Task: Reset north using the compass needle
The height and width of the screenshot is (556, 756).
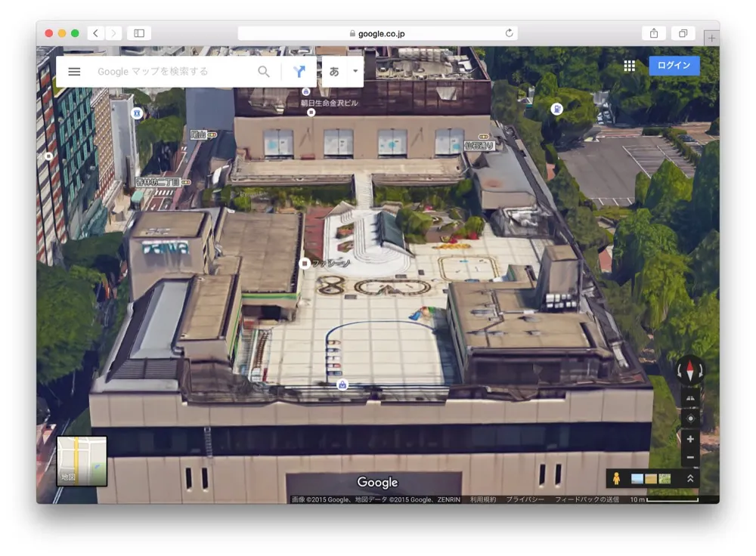Action: (692, 369)
